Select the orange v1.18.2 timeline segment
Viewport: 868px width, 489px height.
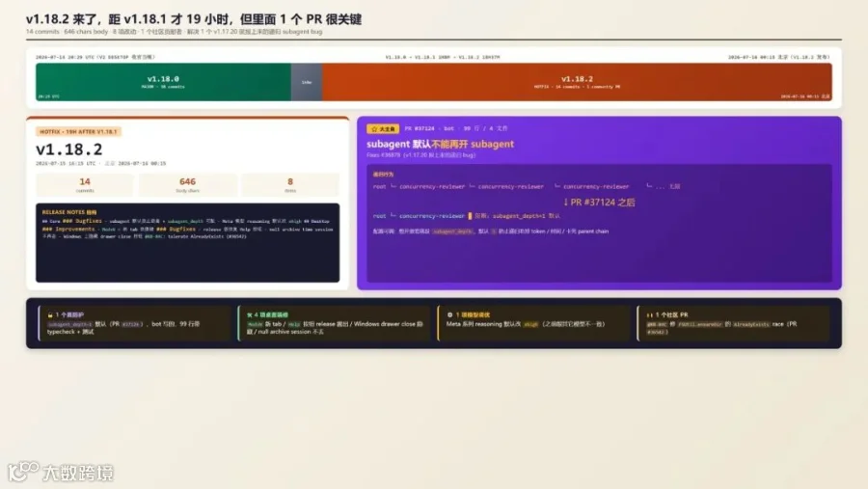[577, 82]
